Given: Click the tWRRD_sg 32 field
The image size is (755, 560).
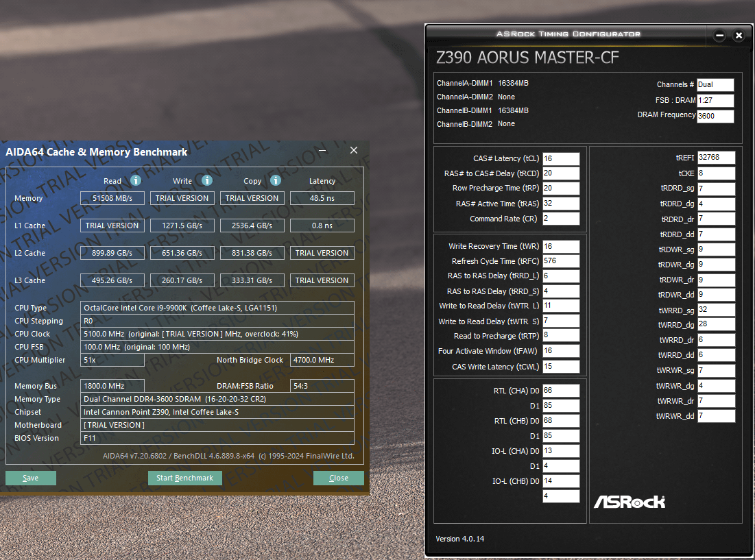Looking at the screenshot, I should [717, 310].
